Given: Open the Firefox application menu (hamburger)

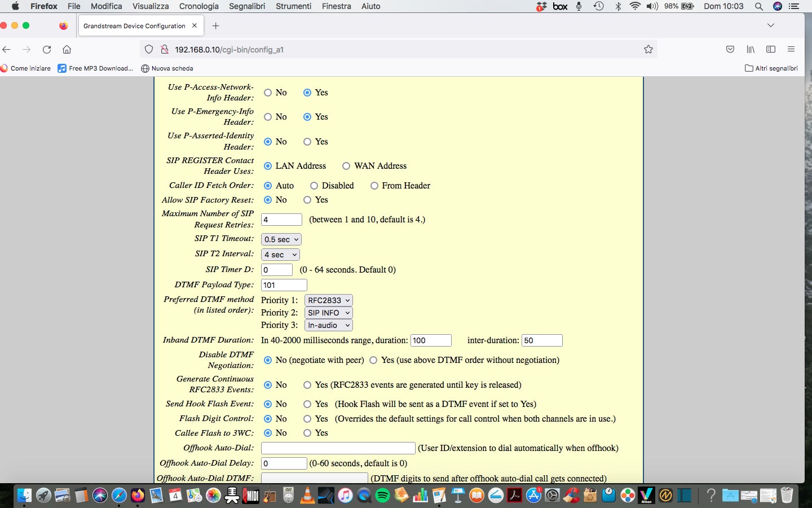Looking at the screenshot, I should point(791,50).
